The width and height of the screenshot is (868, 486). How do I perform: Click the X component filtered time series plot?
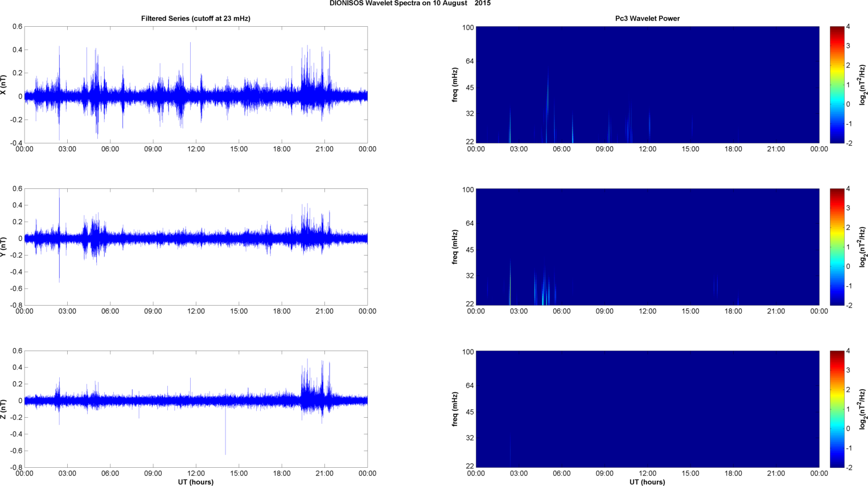pyautogui.click(x=196, y=85)
